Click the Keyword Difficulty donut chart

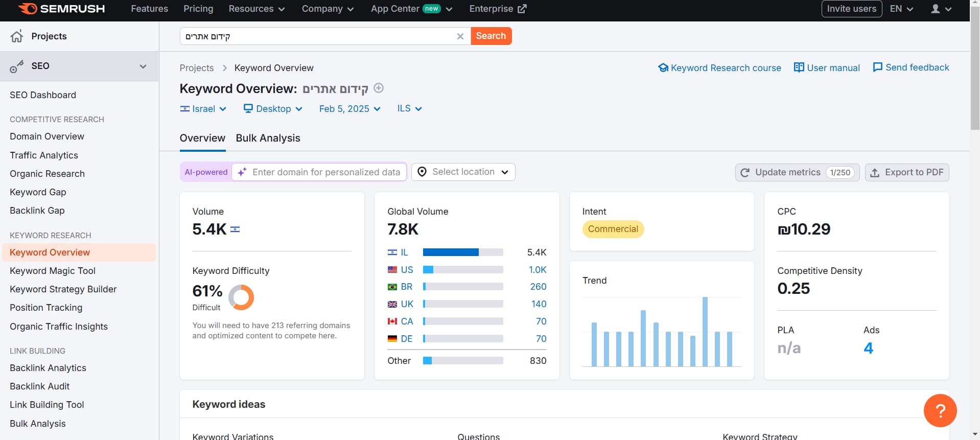[x=241, y=297]
